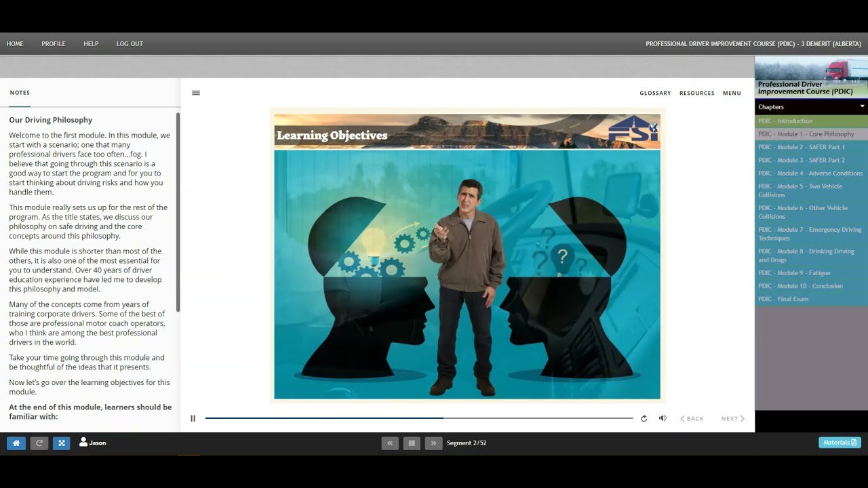This screenshot has height=488, width=868.
Task: Open the Menu in the player header
Action: click(x=732, y=93)
